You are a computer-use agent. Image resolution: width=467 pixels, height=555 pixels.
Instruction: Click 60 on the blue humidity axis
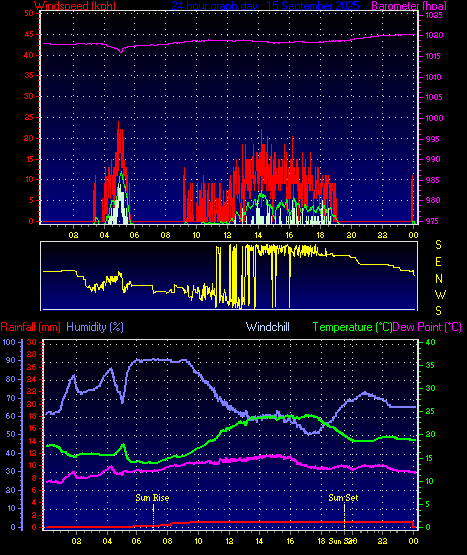[11, 416]
